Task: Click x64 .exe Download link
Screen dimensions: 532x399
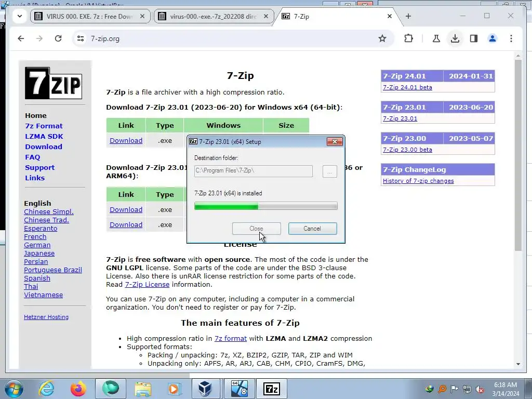Action: [126, 140]
